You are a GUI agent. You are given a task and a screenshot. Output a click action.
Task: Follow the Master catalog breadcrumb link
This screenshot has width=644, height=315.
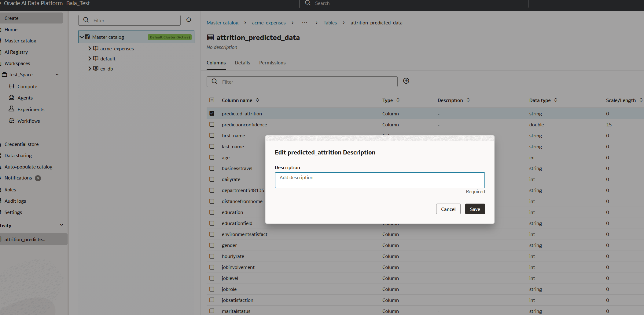pos(223,23)
